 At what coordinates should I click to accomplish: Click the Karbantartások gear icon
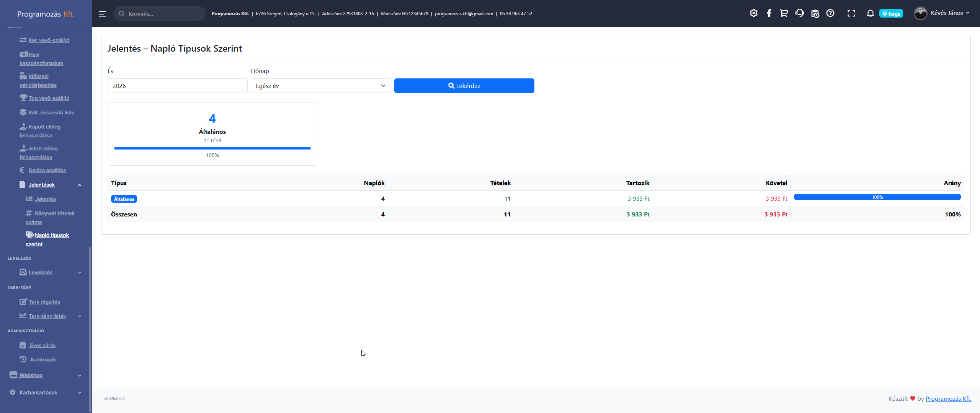click(x=13, y=392)
